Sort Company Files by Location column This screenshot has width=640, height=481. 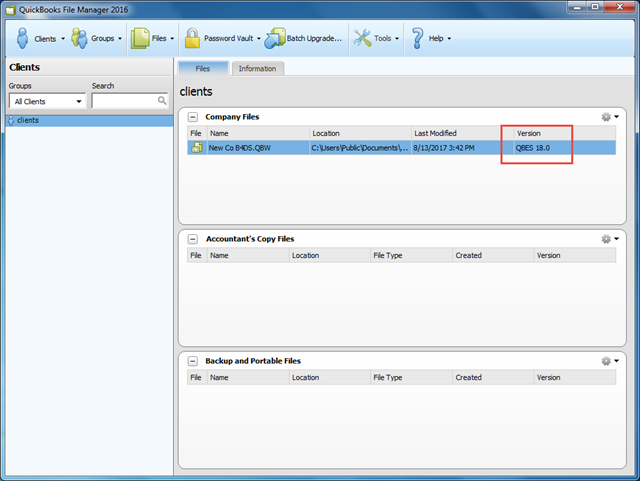pos(360,133)
